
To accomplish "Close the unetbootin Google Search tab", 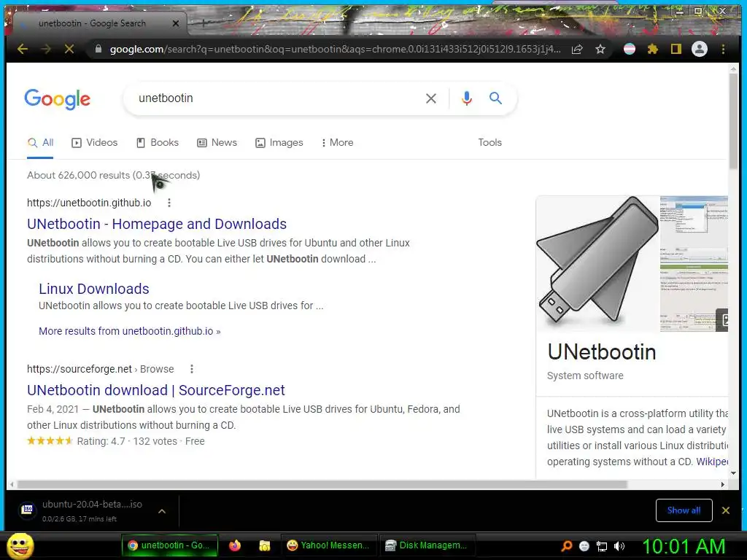I will (x=176, y=23).
